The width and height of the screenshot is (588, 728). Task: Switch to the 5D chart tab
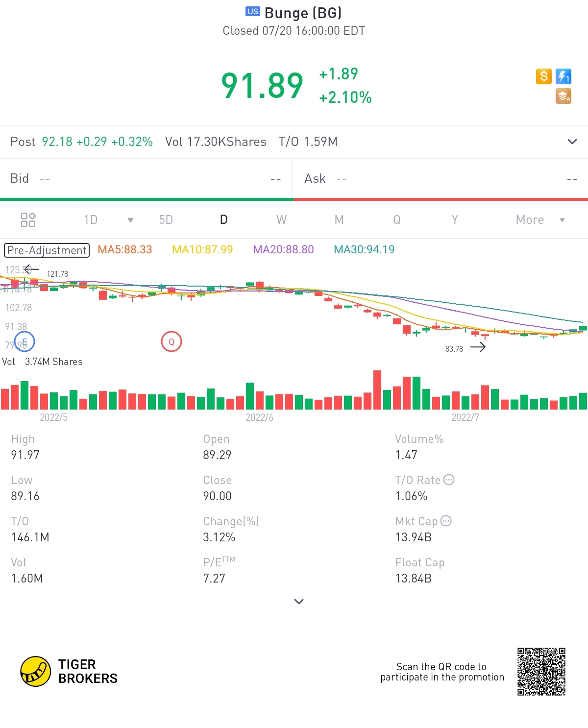tap(166, 219)
